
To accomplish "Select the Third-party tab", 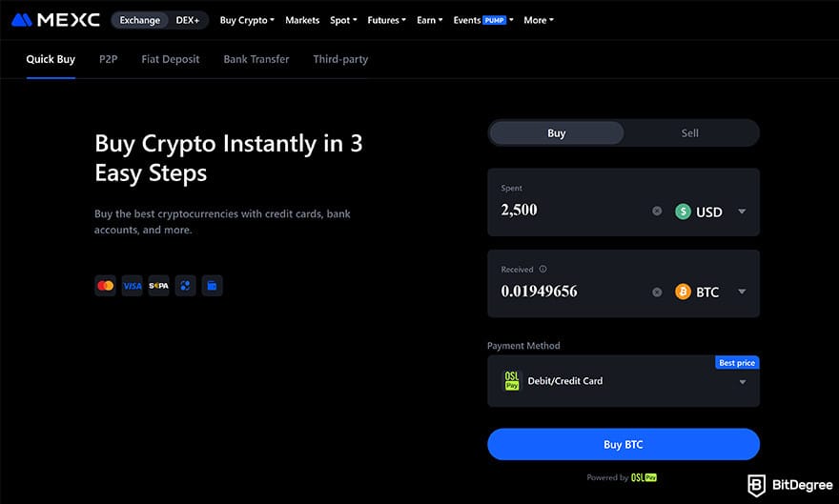I will pyautogui.click(x=340, y=59).
